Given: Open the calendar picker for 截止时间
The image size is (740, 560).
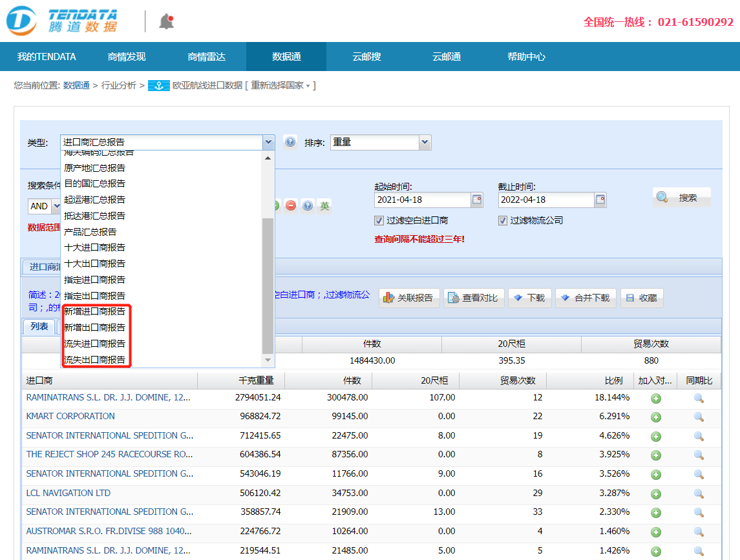Looking at the screenshot, I should pos(600,200).
